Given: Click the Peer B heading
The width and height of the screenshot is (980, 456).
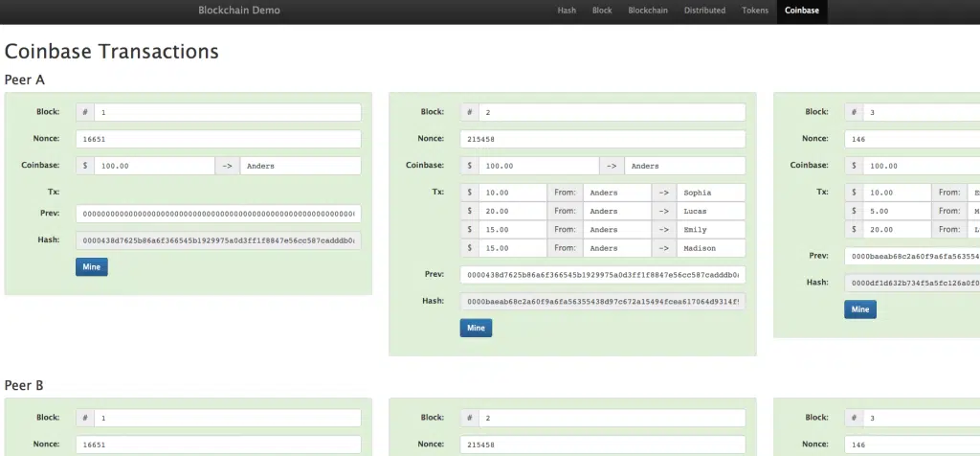Looking at the screenshot, I should [24, 385].
